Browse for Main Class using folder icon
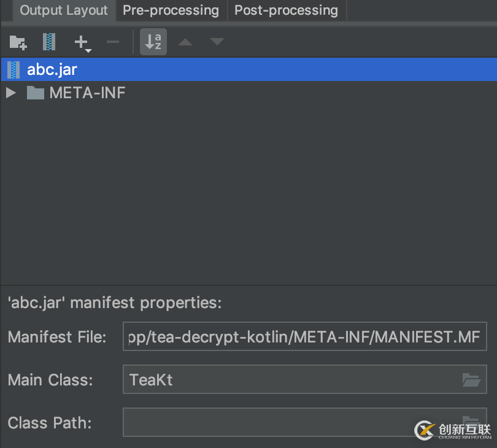The width and height of the screenshot is (497, 448). (x=471, y=380)
